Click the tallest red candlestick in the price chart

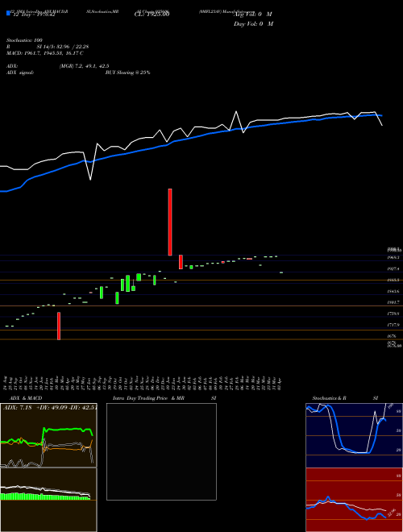170,222
